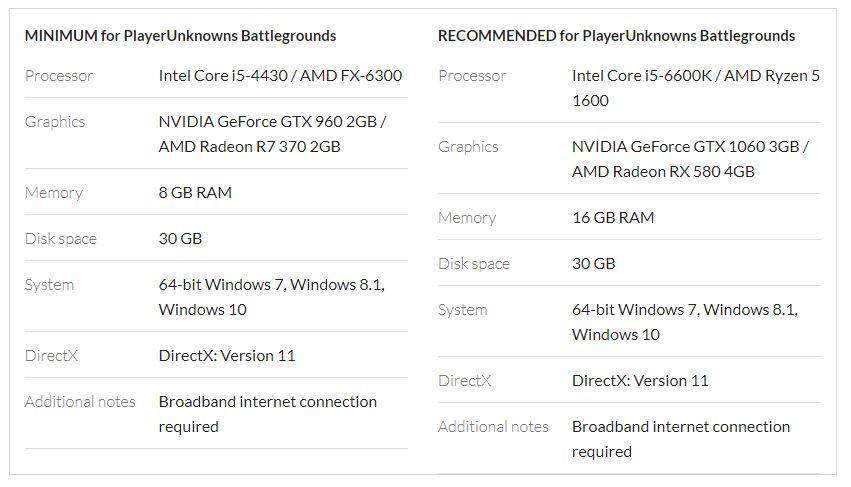
Task: Click the GTX 960 2GB graphics value
Action: [x=272, y=121]
